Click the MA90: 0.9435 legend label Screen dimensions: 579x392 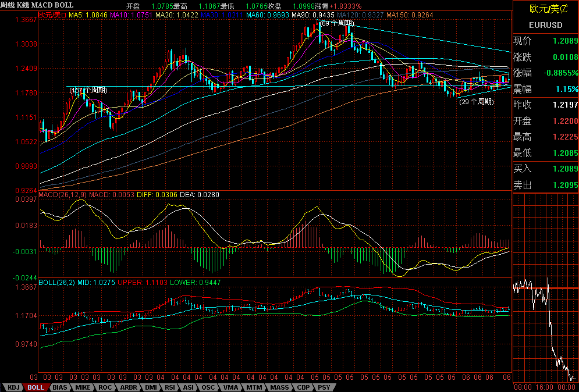[x=312, y=15]
